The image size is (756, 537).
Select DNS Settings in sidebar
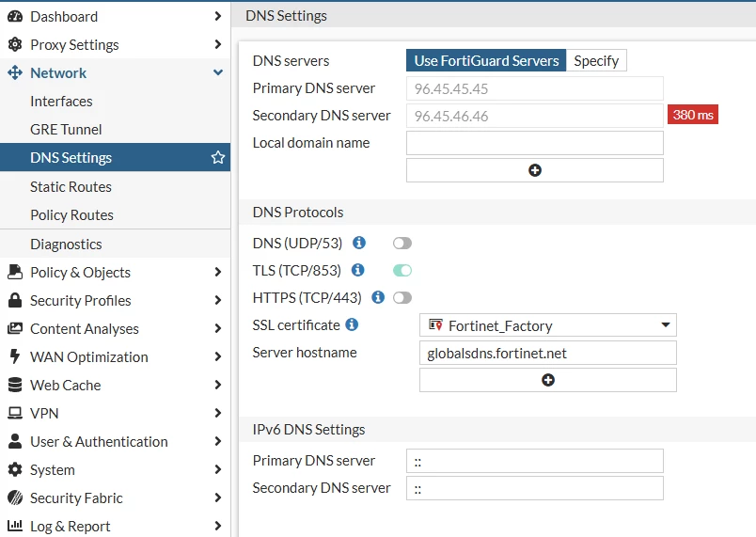(116, 157)
